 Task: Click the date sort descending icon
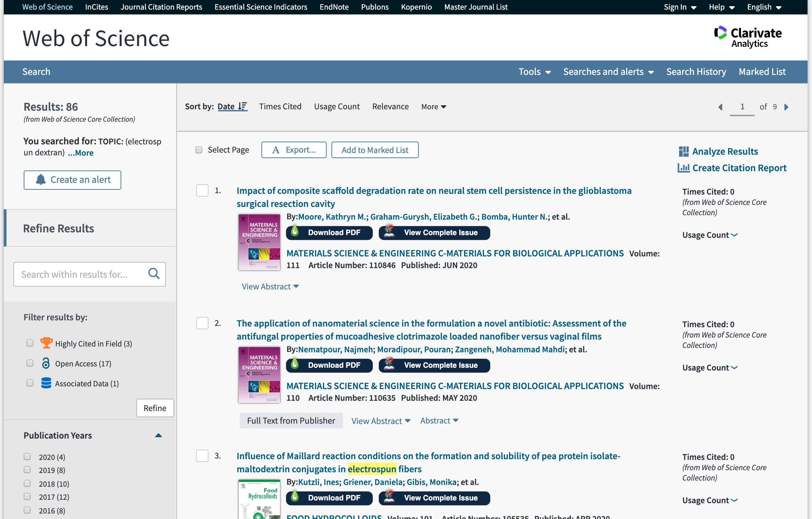(243, 107)
